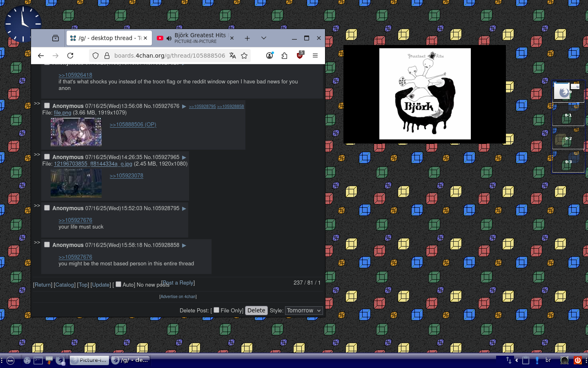Close the Björk Greatest Hits tab
Screen dimensions: 588x368
point(232,38)
